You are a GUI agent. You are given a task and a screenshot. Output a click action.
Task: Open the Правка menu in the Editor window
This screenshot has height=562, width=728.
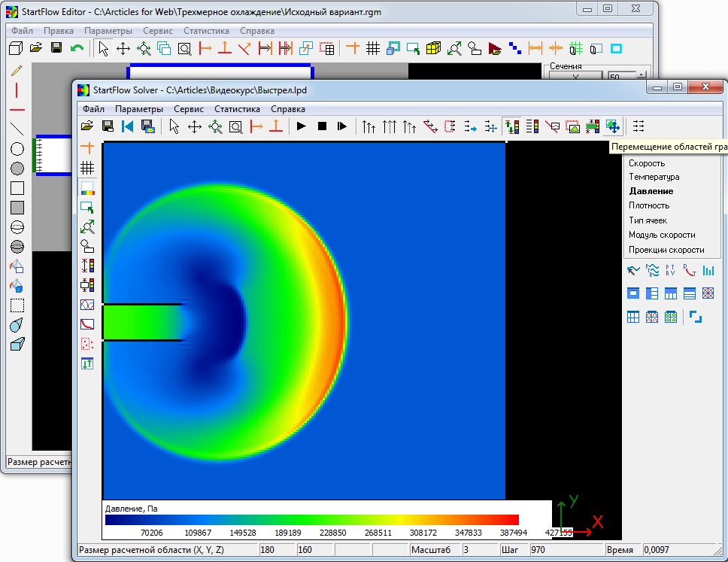59,31
